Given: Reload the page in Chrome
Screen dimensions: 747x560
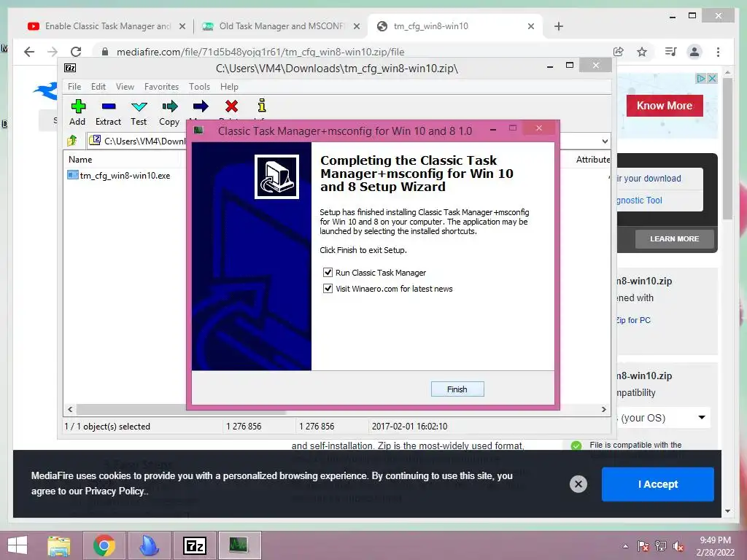Looking at the screenshot, I should click(76, 52).
